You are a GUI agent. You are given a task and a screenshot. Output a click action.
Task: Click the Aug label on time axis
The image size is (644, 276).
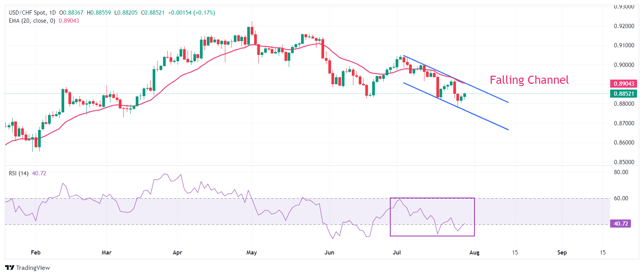[474, 253]
